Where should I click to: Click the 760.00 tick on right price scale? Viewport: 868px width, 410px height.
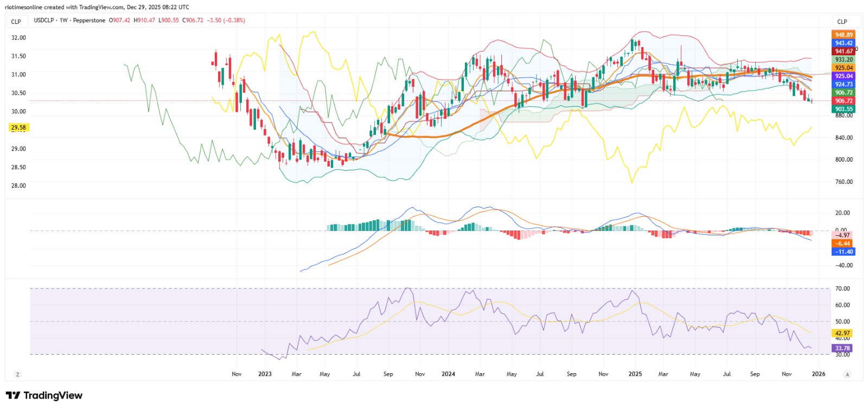click(844, 182)
